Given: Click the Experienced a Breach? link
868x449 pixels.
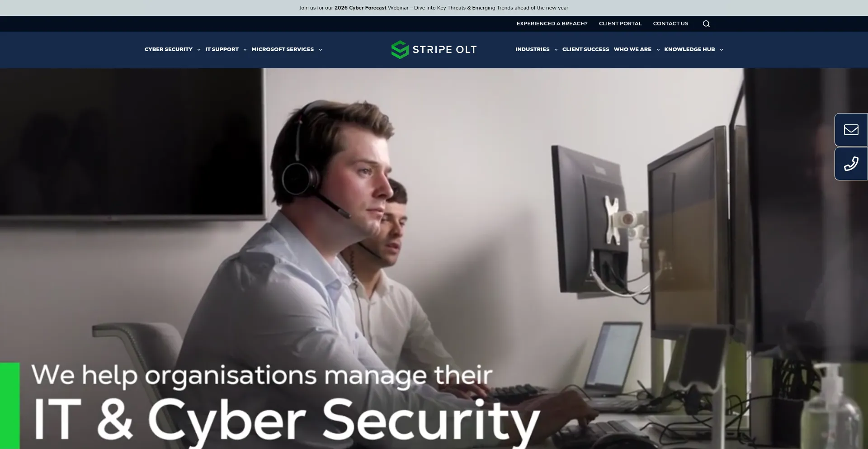Looking at the screenshot, I should coord(552,24).
